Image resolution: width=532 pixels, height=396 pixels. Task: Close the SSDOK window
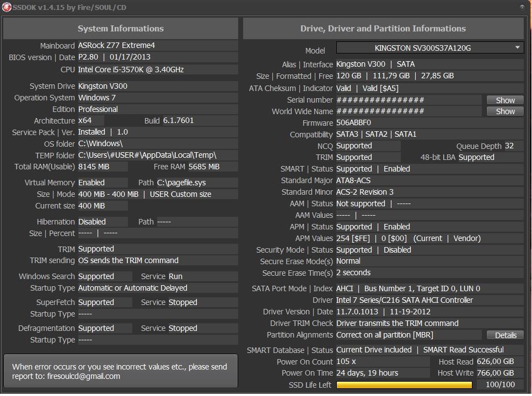pyautogui.click(x=522, y=7)
